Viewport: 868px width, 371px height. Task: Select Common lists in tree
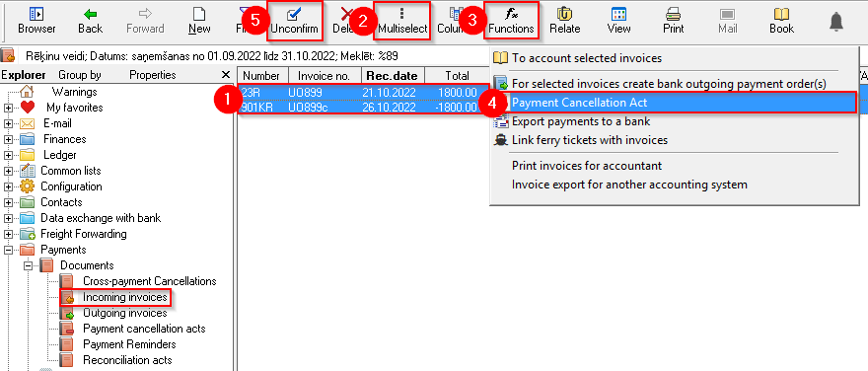click(x=70, y=171)
